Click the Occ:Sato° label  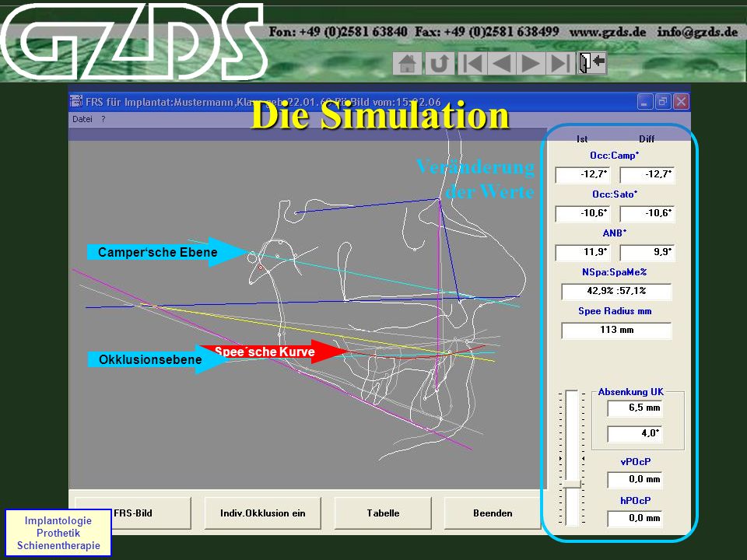pyautogui.click(x=615, y=194)
